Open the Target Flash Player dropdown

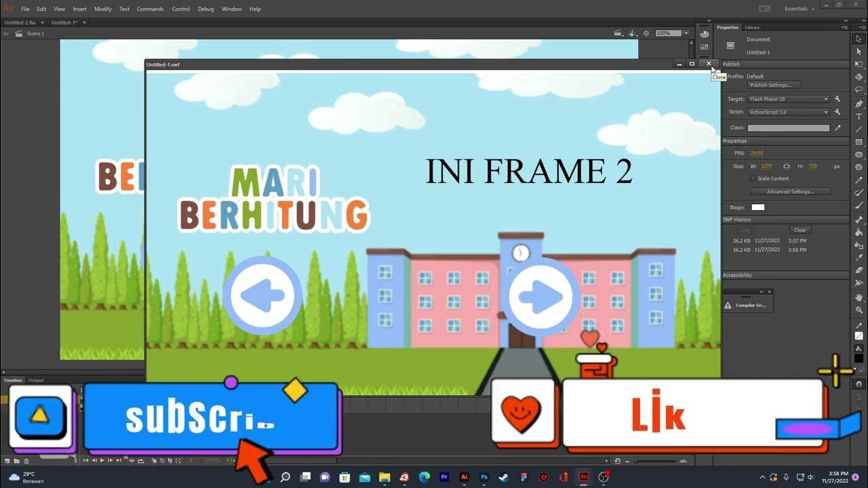(x=788, y=99)
